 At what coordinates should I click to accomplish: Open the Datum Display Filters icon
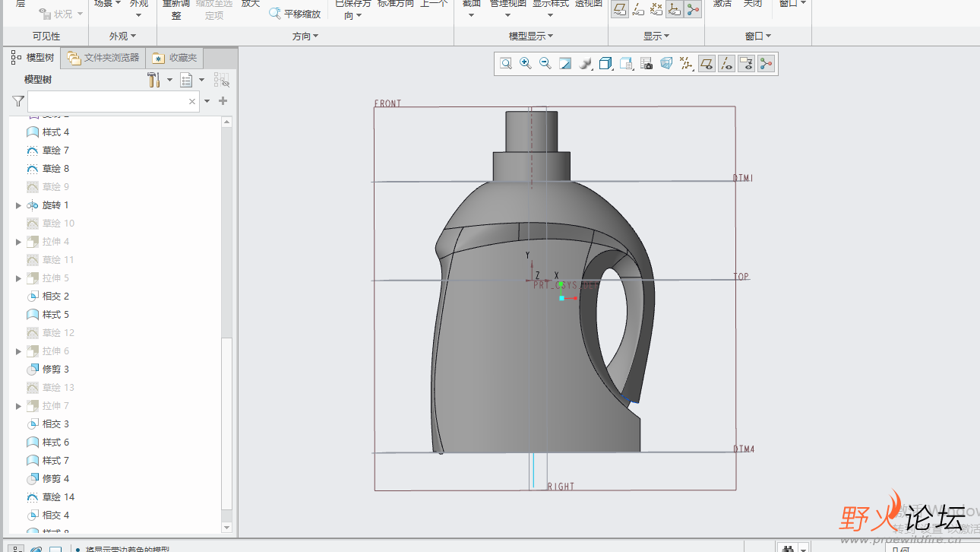point(686,64)
